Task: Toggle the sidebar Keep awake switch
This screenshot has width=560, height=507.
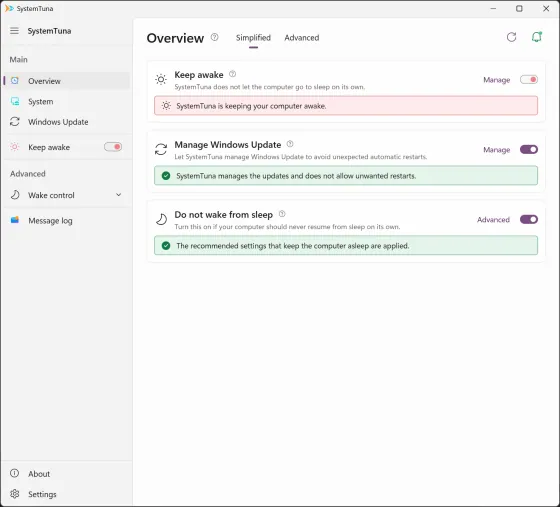Action: tap(113, 147)
